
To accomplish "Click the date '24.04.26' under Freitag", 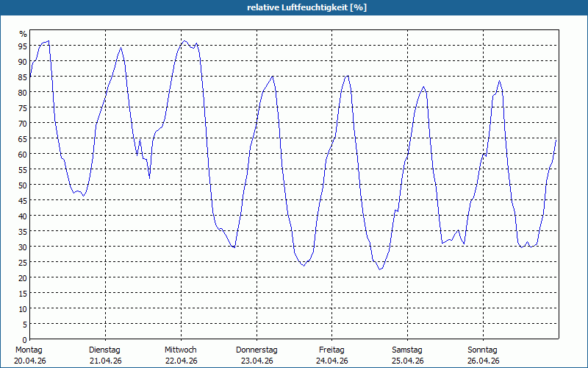I will [332, 361].
